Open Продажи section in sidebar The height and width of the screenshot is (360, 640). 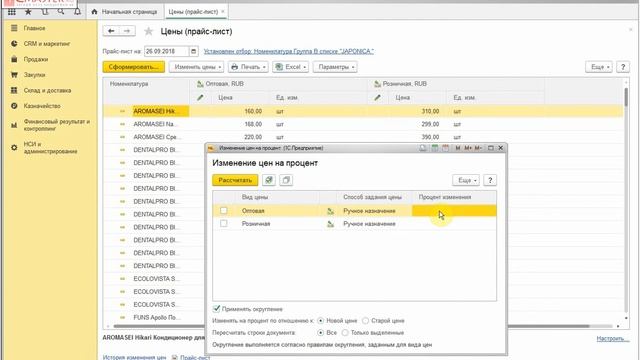(x=36, y=59)
